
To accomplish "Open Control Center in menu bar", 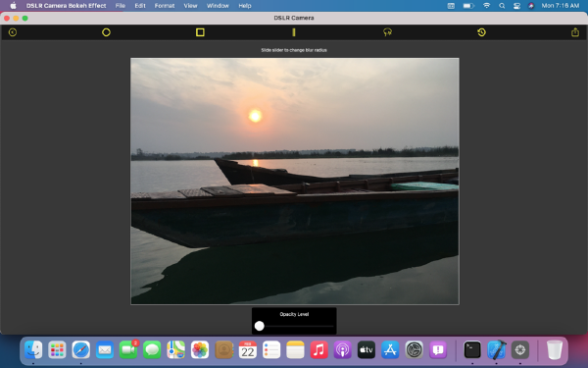I will [x=516, y=6].
